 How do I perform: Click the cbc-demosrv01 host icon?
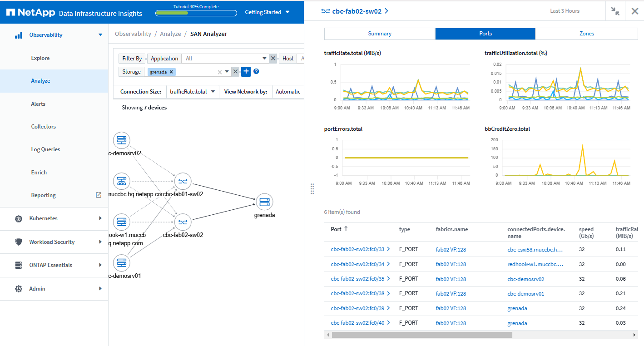(x=121, y=263)
